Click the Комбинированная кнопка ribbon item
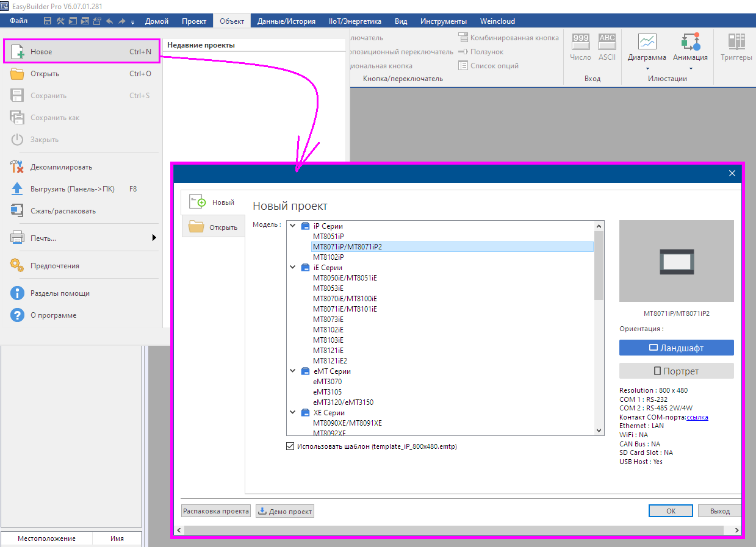 [x=508, y=38]
